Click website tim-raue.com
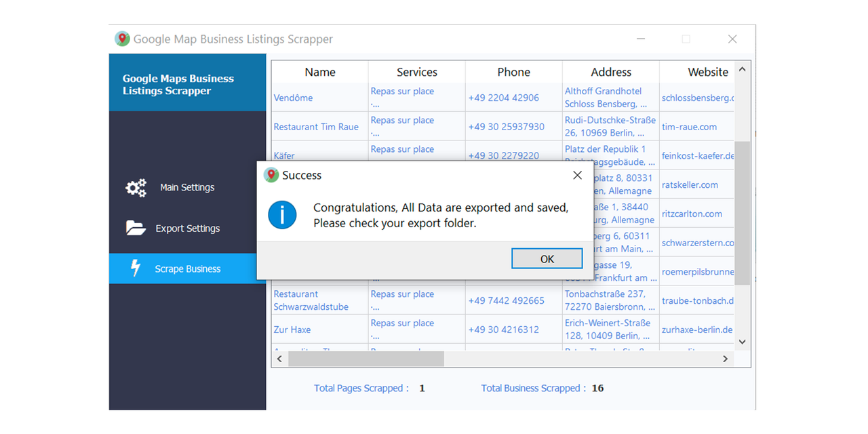 click(697, 127)
